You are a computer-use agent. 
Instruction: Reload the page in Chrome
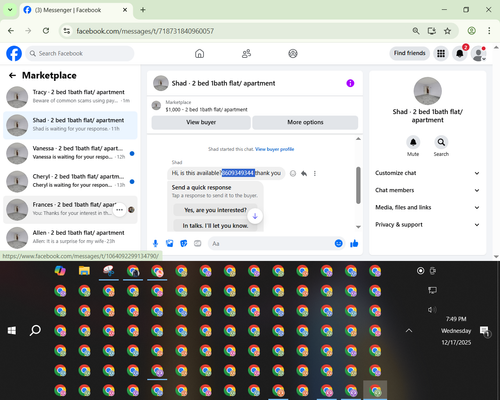coord(46,31)
